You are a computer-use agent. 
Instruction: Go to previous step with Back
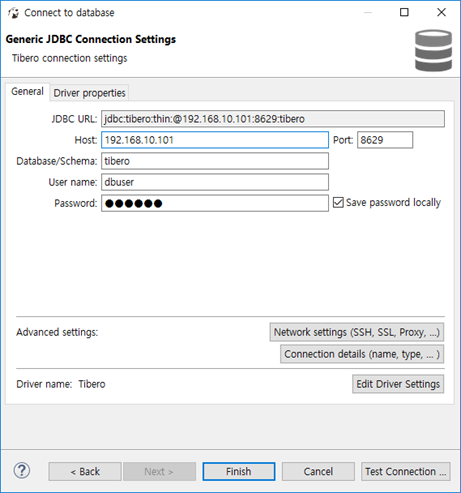pyautogui.click(x=85, y=471)
